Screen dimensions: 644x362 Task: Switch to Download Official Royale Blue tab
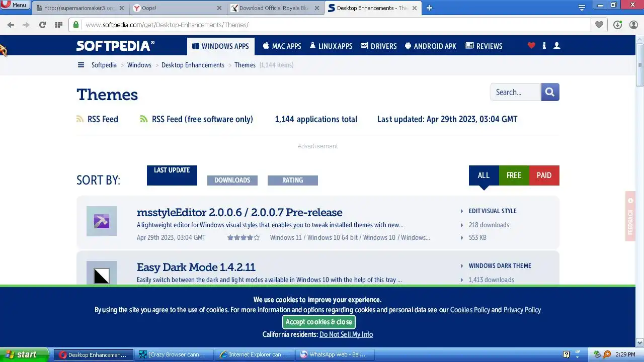[275, 8]
